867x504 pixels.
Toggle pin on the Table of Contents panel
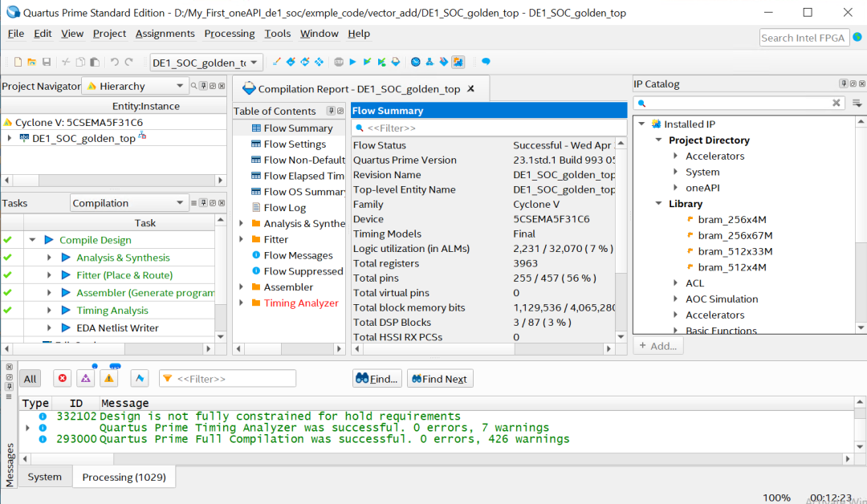[x=332, y=111]
